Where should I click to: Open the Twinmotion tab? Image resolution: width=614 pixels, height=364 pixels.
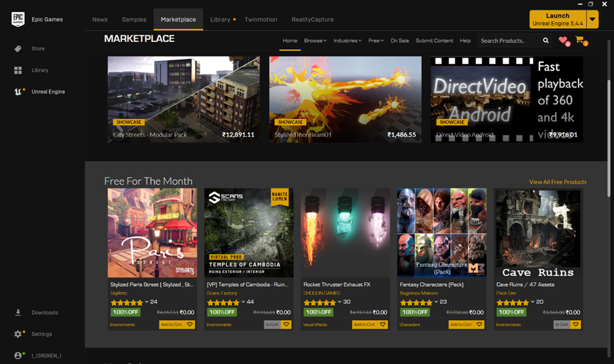pyautogui.click(x=261, y=19)
